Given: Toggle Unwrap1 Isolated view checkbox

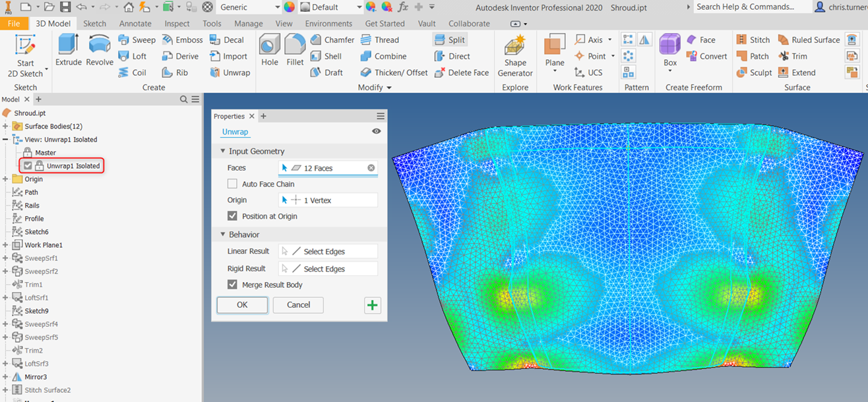Looking at the screenshot, I should coord(27,166).
